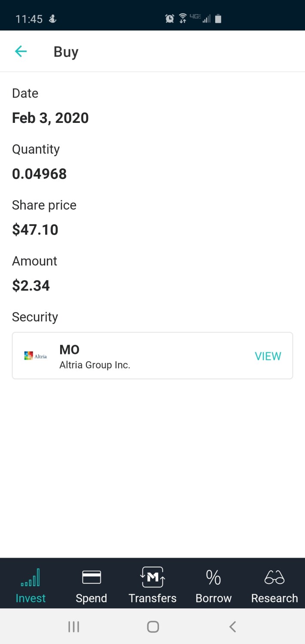Tap the Android back navigation chevron
The image size is (305, 644).
[232, 627]
